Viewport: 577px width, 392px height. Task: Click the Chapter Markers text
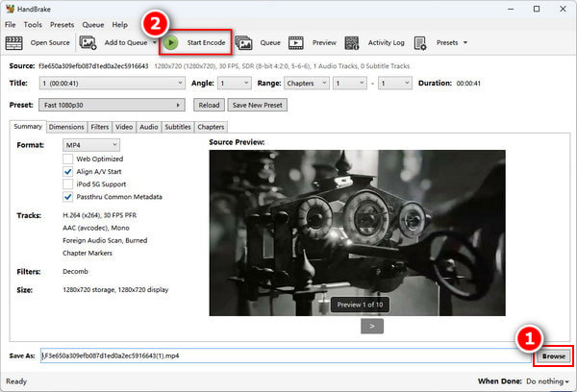(88, 253)
